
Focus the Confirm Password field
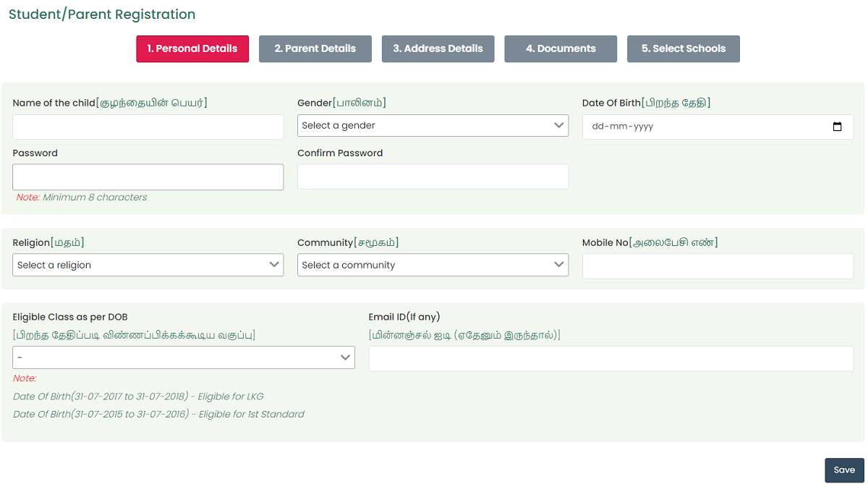[433, 177]
